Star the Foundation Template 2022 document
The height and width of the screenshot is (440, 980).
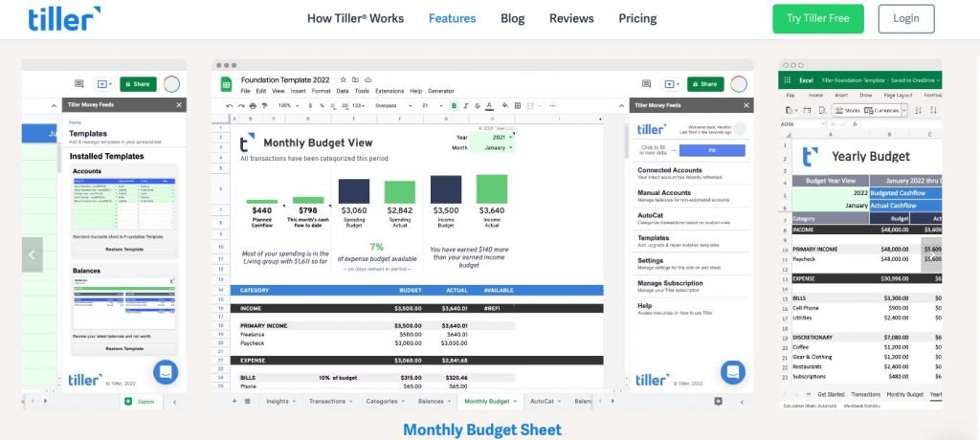pos(342,79)
